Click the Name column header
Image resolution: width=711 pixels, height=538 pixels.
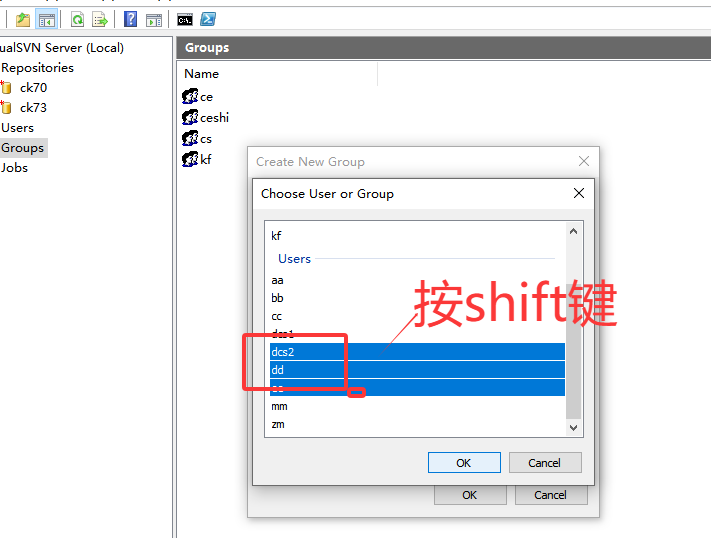(201, 73)
